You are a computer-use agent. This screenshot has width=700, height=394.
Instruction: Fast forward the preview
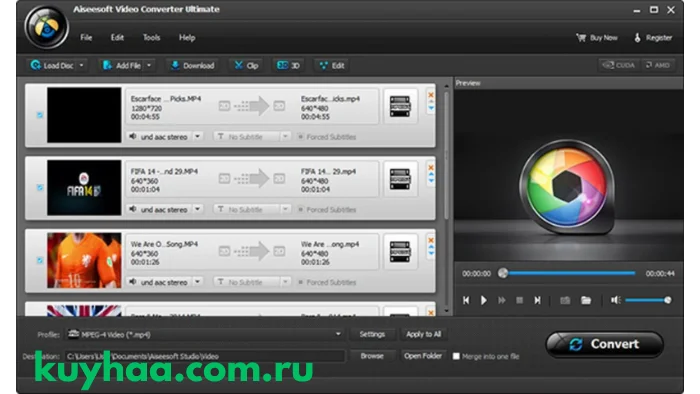tap(502, 300)
